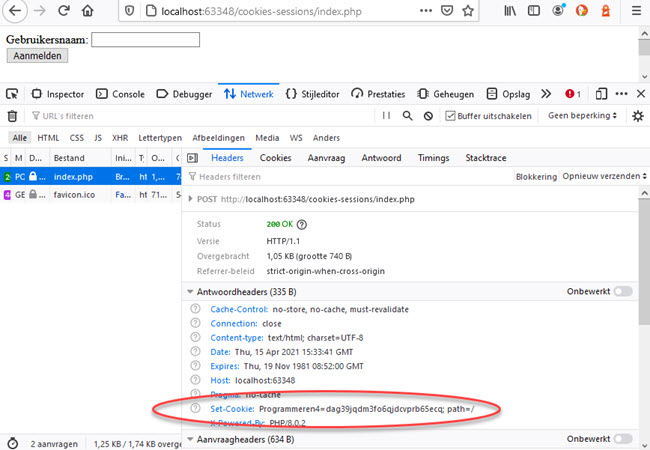Go back with the browser back arrow
This screenshot has width=650, height=450.
point(15,11)
